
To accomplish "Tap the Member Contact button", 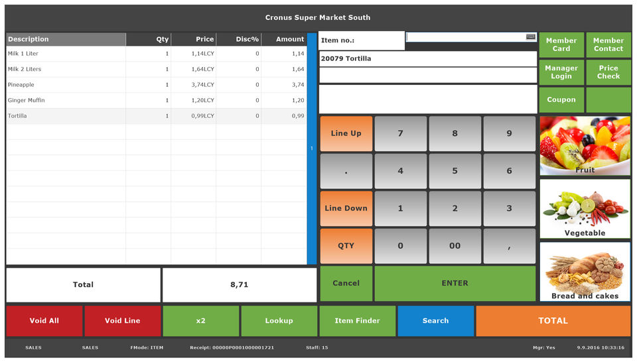I will click(x=608, y=44).
